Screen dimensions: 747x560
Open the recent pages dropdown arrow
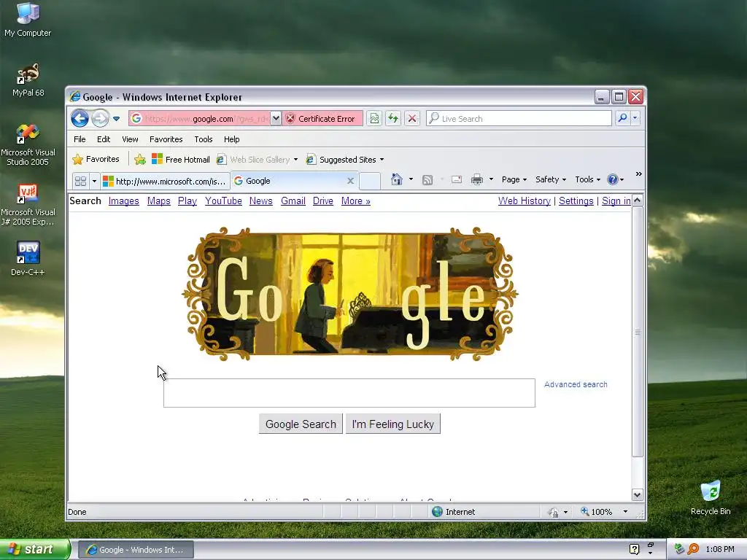116,119
